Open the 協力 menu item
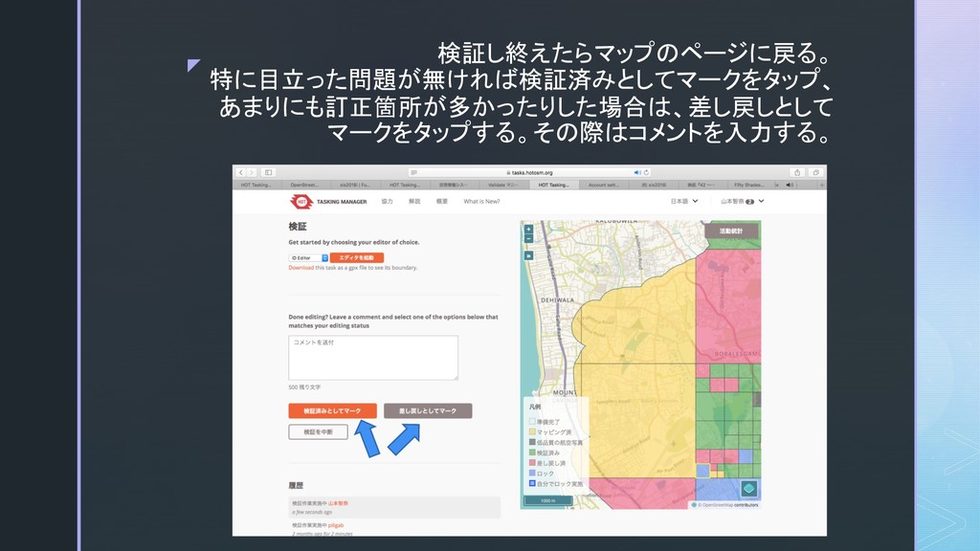Viewport: 980px width, 551px height. [x=387, y=201]
